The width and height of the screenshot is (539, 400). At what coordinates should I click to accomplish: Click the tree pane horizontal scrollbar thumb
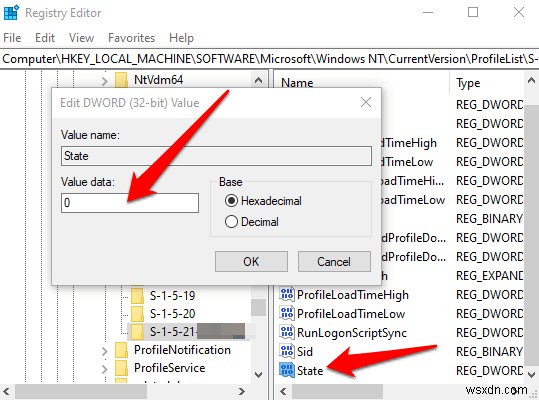tap(81, 391)
